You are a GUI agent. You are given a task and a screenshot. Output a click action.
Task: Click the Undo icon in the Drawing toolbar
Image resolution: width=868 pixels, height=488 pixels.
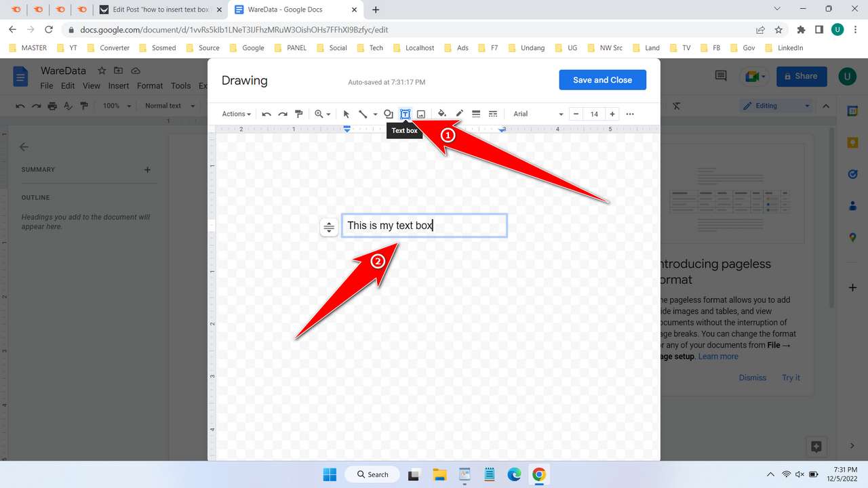(x=267, y=114)
